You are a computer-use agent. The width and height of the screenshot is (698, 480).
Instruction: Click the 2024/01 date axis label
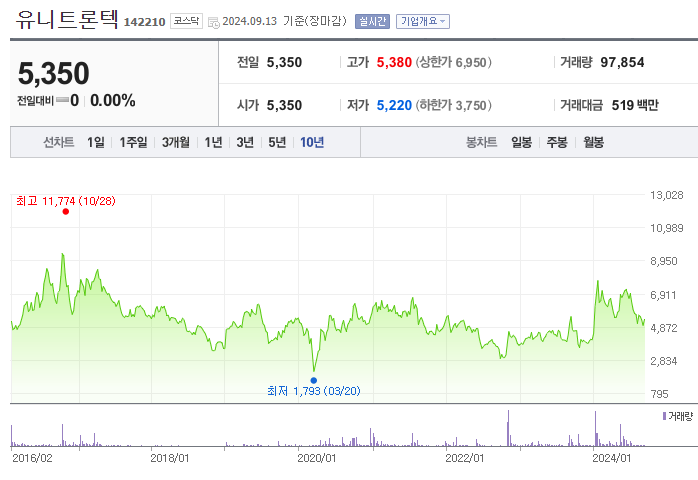pos(612,458)
